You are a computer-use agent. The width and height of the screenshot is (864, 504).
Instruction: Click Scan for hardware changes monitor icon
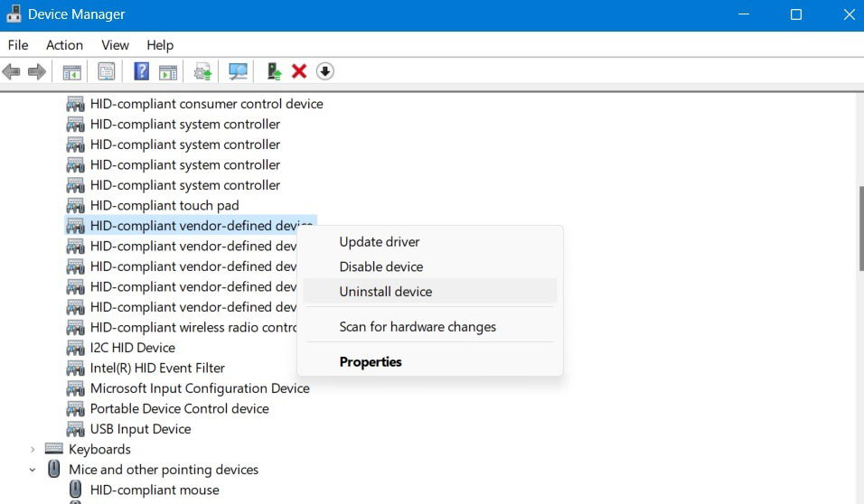(238, 71)
